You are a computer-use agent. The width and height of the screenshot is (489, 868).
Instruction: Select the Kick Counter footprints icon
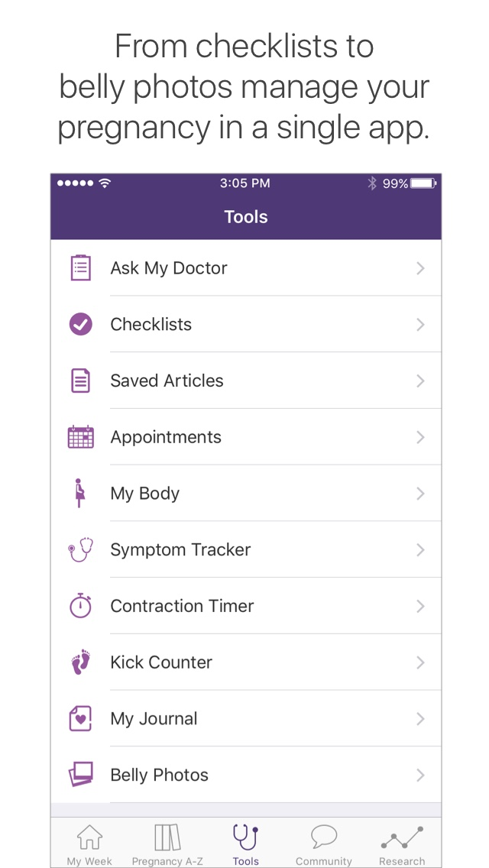point(81,662)
